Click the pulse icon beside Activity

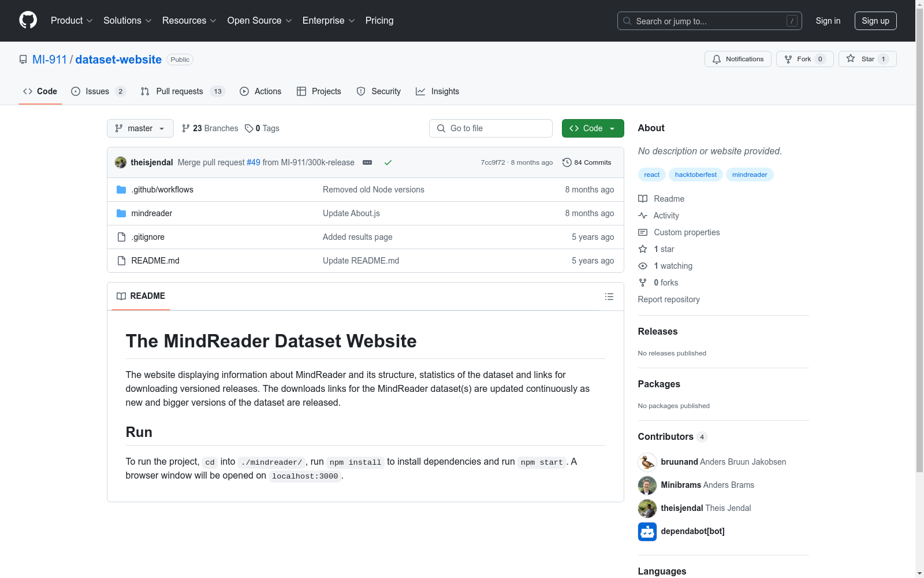pyautogui.click(x=643, y=216)
